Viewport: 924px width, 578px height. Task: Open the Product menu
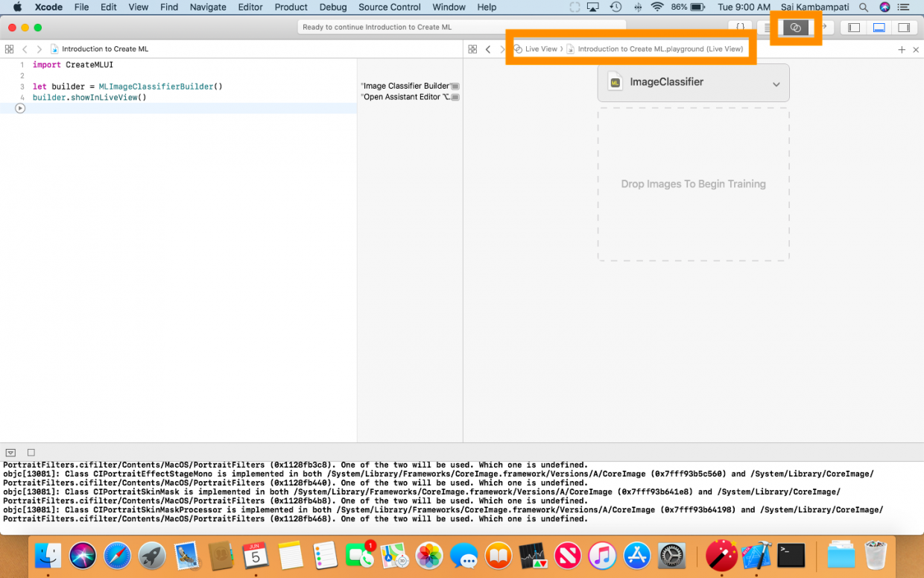291,7
